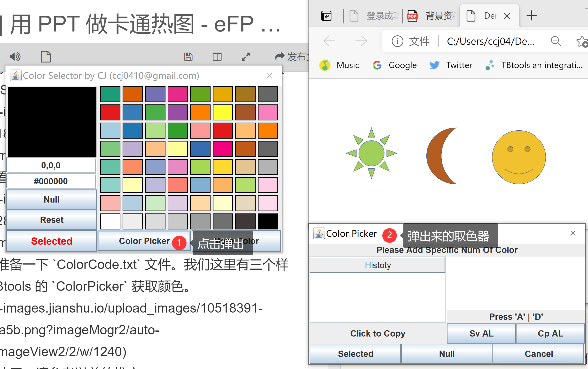
Task: Open the Google bookmark
Action: tap(394, 65)
